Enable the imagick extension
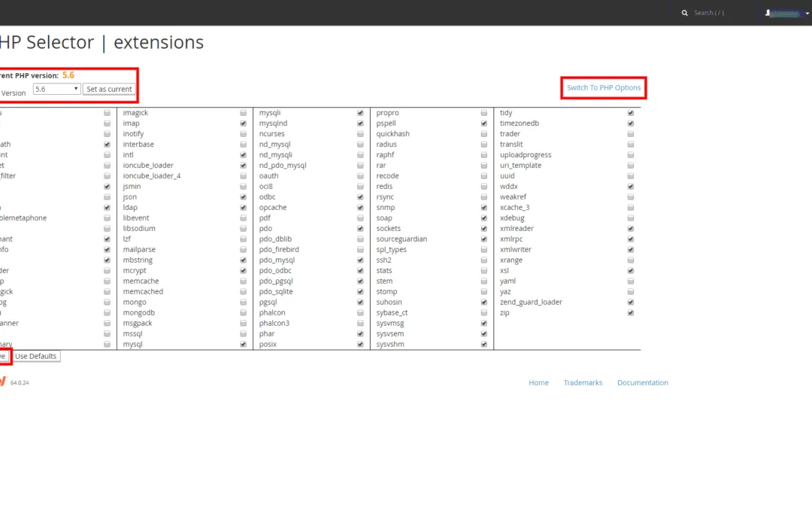Screen dimensions: 812x508 243,112
